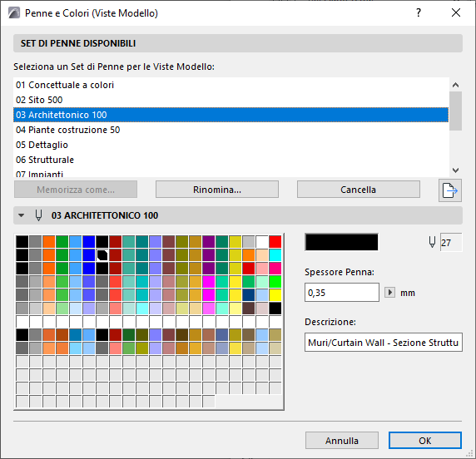The height and width of the screenshot is (459, 476).
Task: Click the export pen set icon
Action: click(450, 190)
